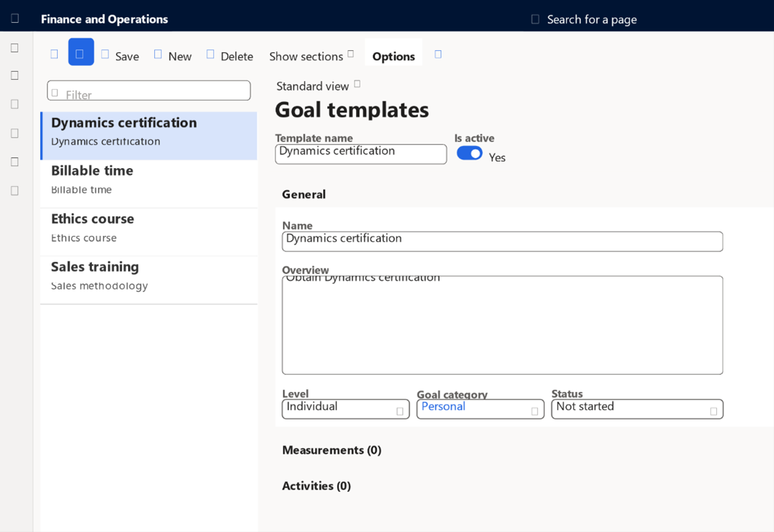Click the New plus icon
Image resolution: width=774 pixels, height=532 pixels.
[158, 54]
